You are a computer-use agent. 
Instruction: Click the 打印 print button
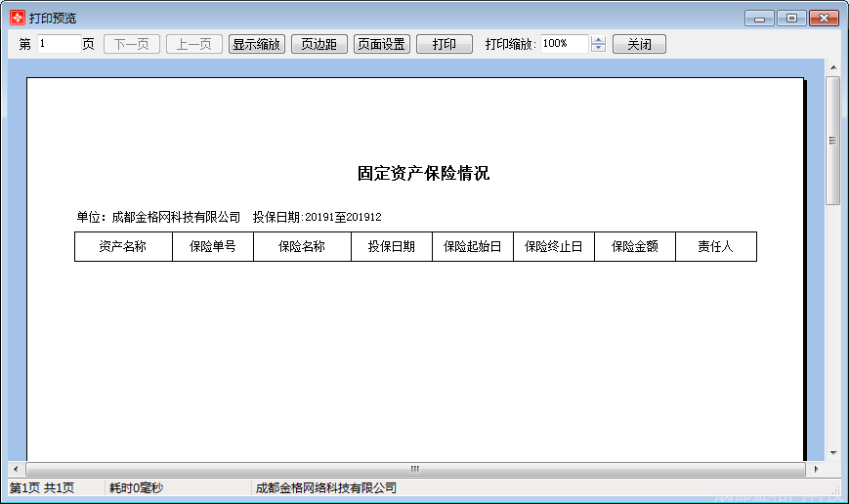tap(445, 44)
